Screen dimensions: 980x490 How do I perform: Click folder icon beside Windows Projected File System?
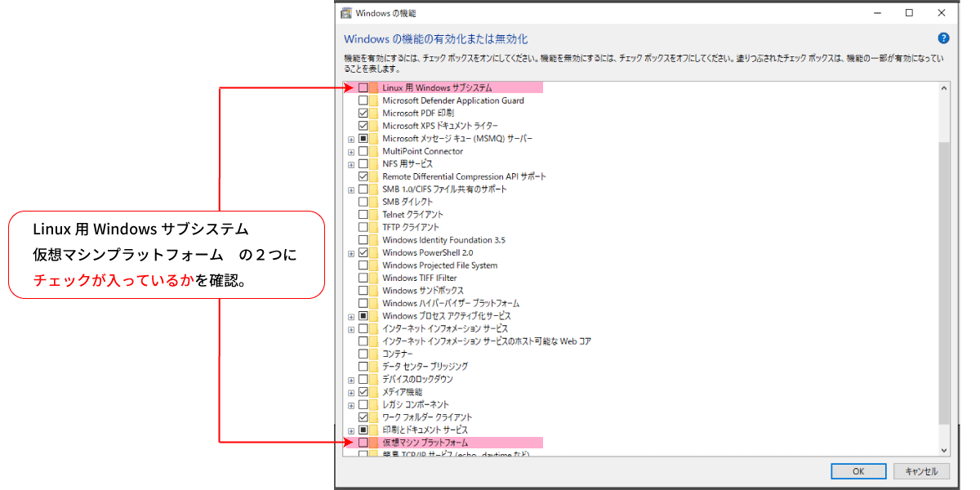pyautogui.click(x=374, y=265)
